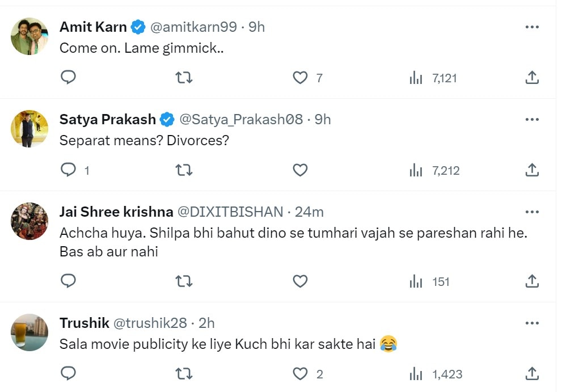Open more options on Jai Shree krishna's tweet
The width and height of the screenshot is (562, 392).
point(532,212)
